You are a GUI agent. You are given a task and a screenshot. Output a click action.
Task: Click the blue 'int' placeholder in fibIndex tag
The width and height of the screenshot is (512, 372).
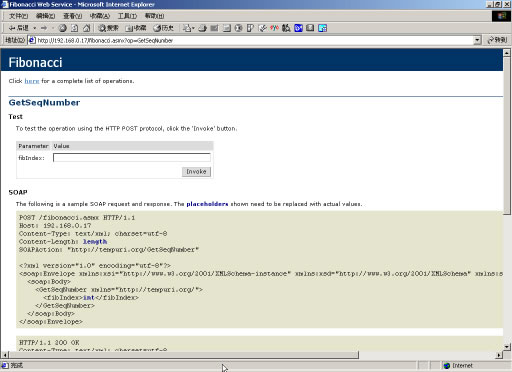(89, 298)
